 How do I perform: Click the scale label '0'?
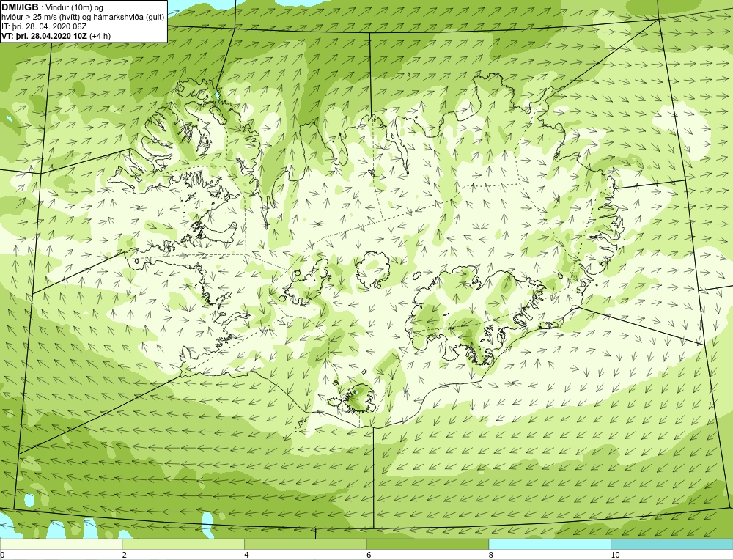pos(2,555)
